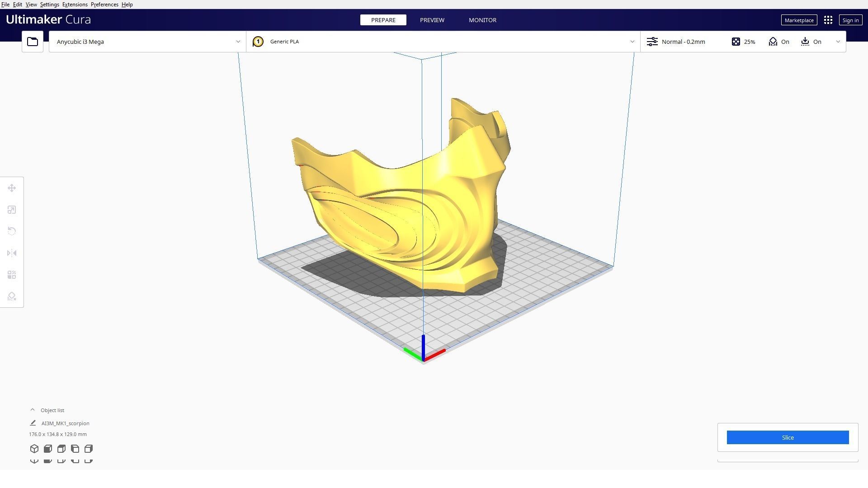Click the print profile settings sliders icon
Screen dimensions: 868x488
(652, 42)
